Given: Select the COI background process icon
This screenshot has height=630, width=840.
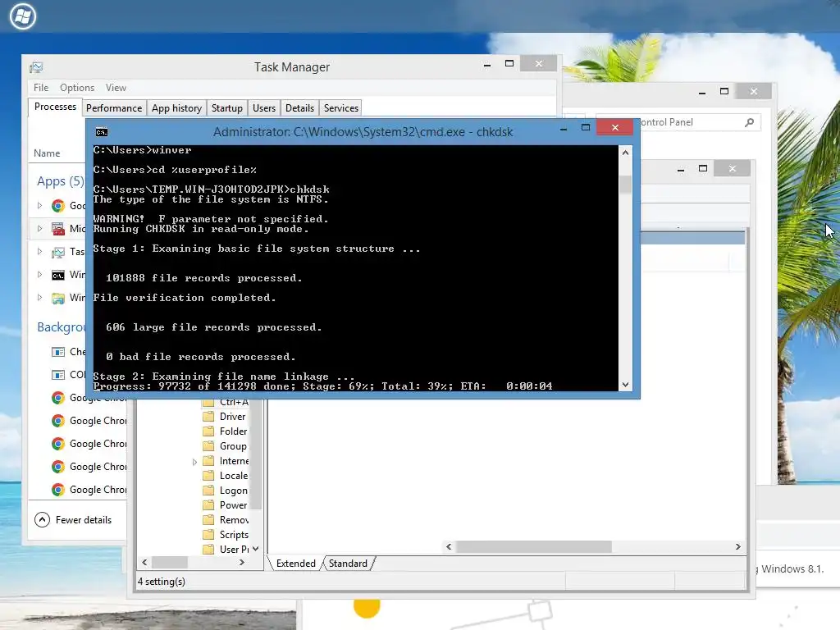Looking at the screenshot, I should (x=58, y=375).
